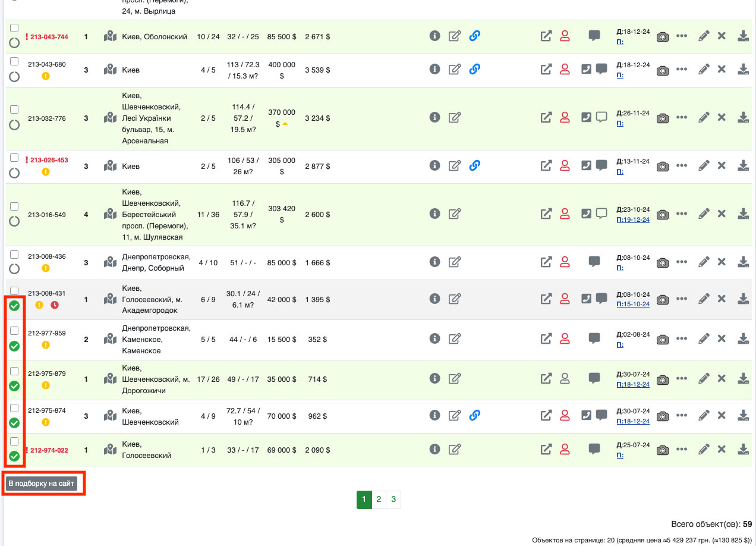Select checkbox for listing 212-974-022
Image resolution: width=756 pixels, height=546 pixels.
(14, 441)
